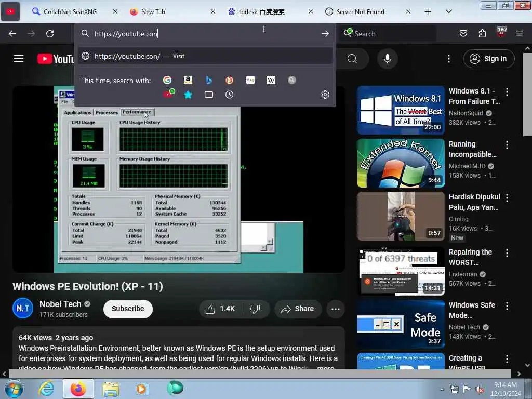Go to YouTube home logo
Image resolution: width=532 pixels, height=399 pixels.
56,59
